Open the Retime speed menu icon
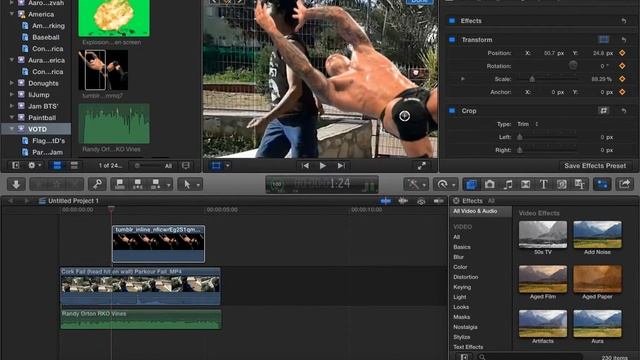This screenshot has width=640, height=360. click(x=442, y=184)
